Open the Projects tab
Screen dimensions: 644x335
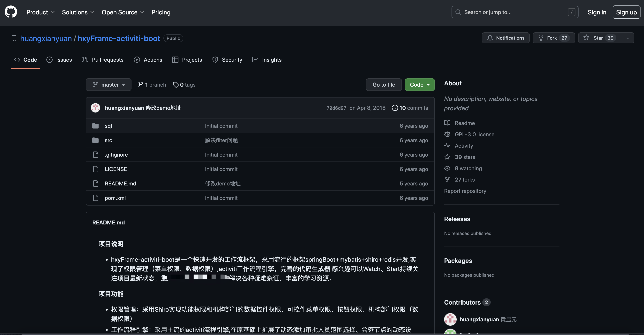[x=187, y=60]
